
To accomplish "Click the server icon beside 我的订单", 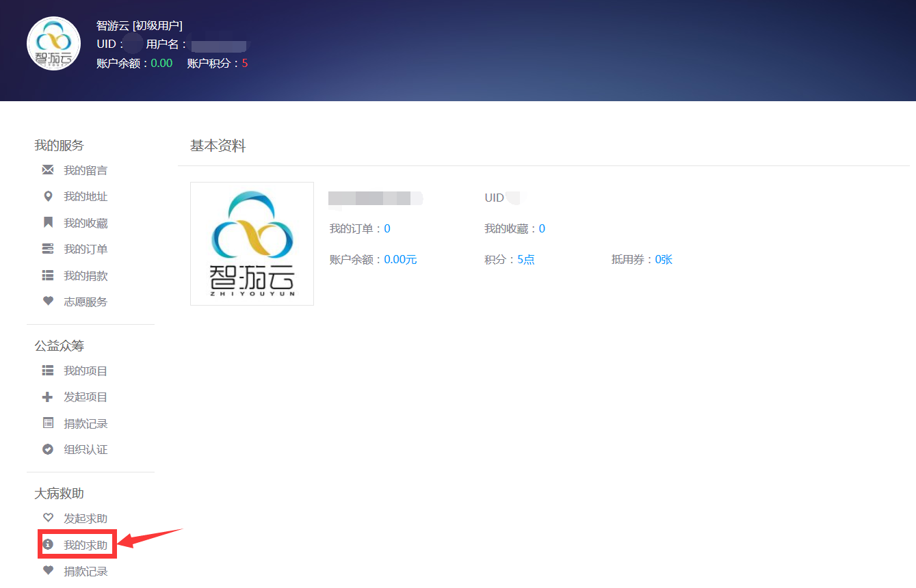I will click(x=48, y=249).
